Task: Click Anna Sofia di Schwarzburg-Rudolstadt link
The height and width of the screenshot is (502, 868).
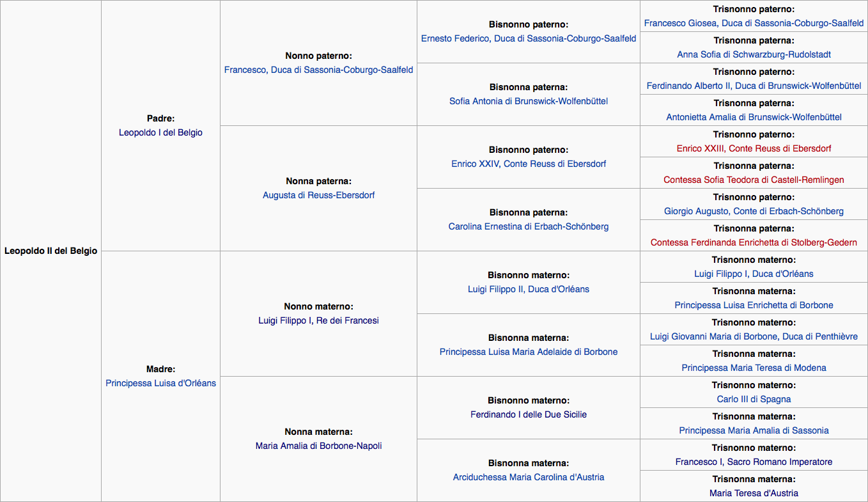Action: click(x=754, y=54)
